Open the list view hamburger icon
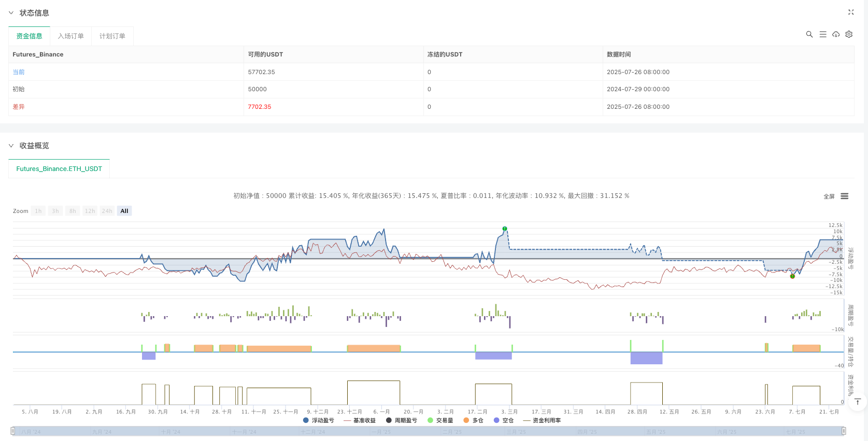868x441 pixels. pyautogui.click(x=822, y=34)
